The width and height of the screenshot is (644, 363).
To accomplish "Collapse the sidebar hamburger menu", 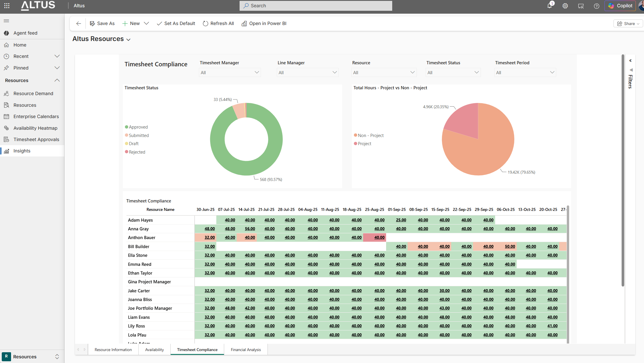I will tap(6, 21).
